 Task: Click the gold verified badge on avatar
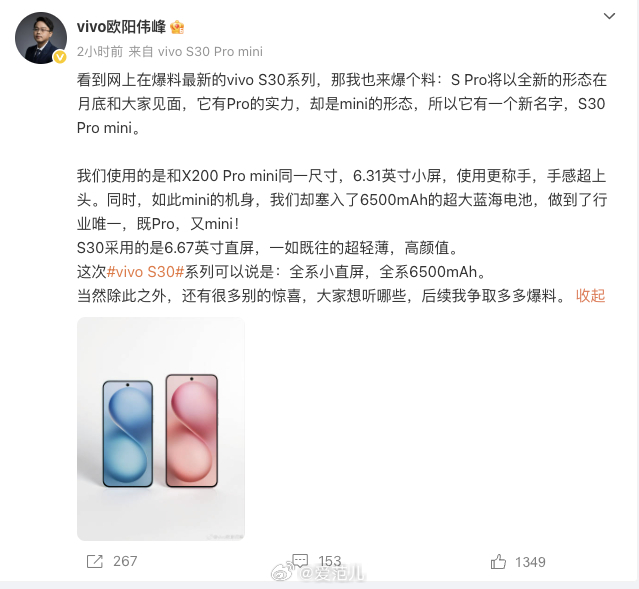[x=60, y=57]
